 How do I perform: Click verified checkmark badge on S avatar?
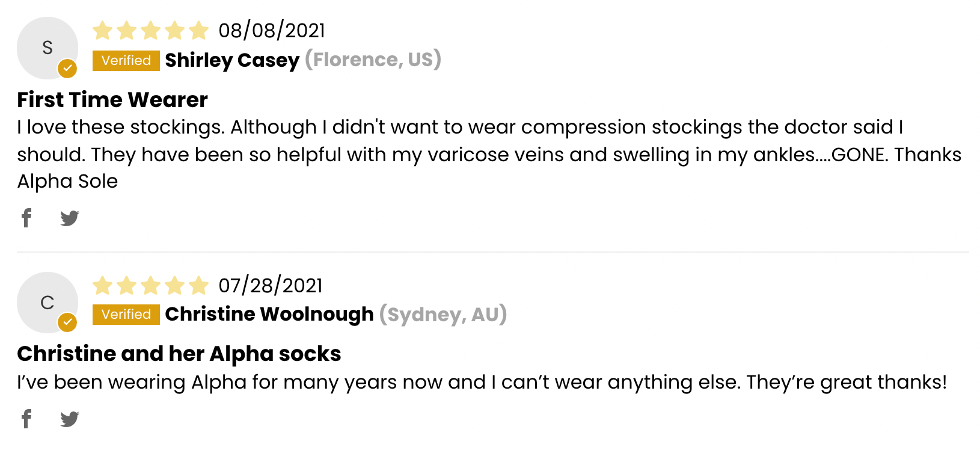click(x=67, y=69)
